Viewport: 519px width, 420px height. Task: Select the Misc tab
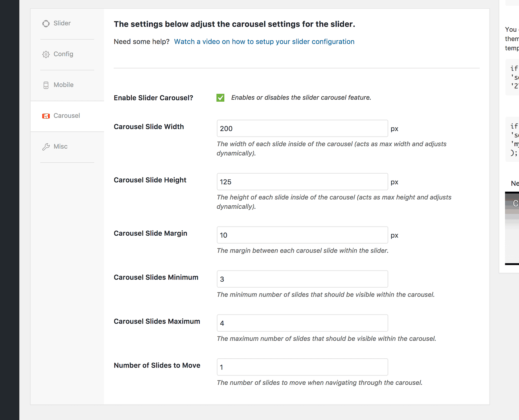click(61, 146)
